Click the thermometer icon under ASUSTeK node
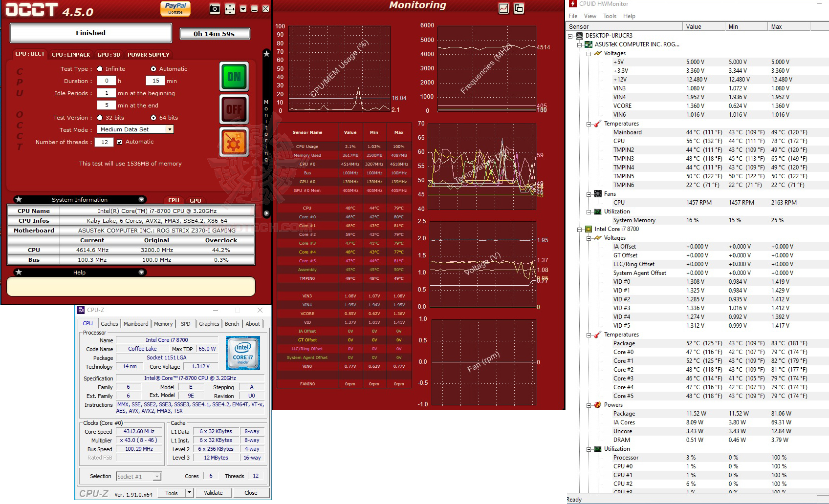 [x=597, y=124]
